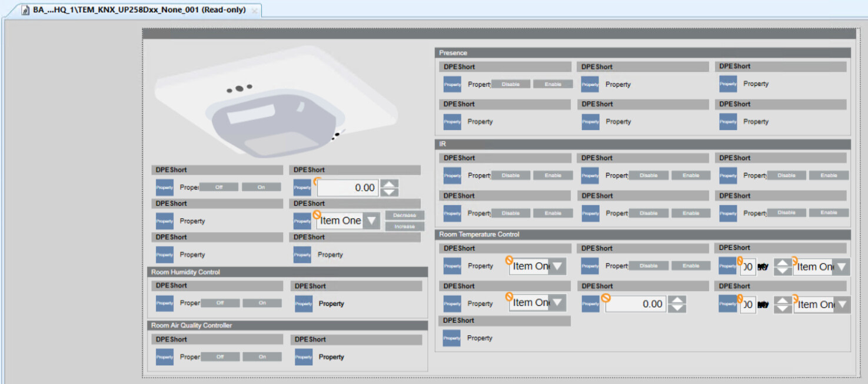Click up arrow of Room Temperature 0.00 stepper

pos(677,300)
